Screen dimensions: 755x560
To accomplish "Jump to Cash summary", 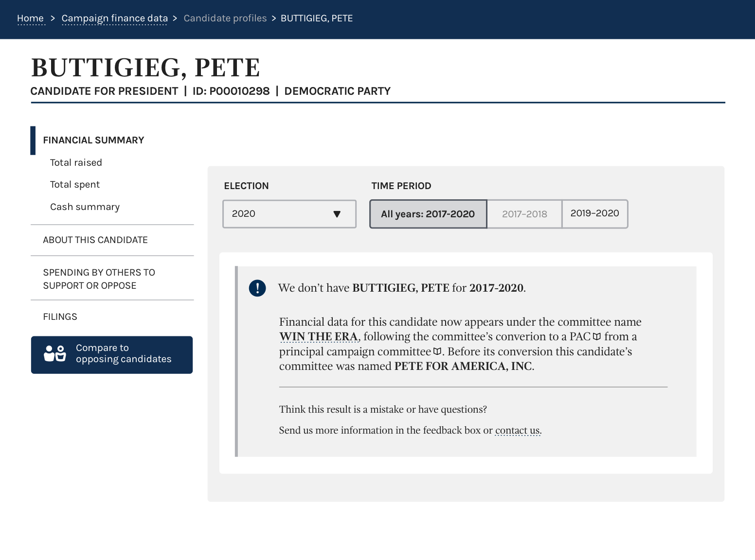I will 85,207.
